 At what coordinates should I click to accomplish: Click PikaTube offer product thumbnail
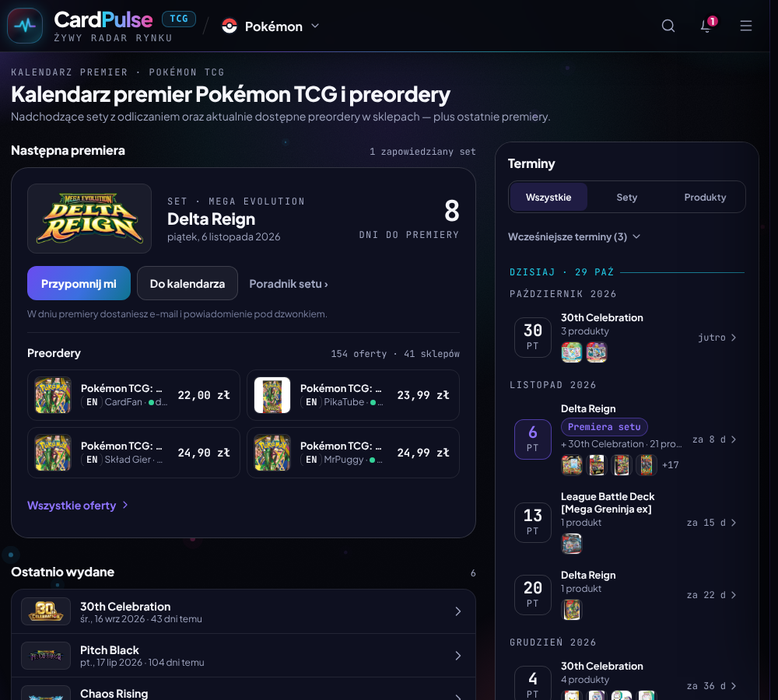coord(272,395)
